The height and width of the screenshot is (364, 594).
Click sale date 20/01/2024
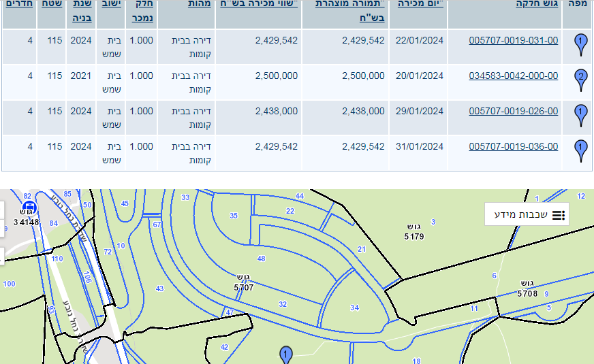point(420,76)
